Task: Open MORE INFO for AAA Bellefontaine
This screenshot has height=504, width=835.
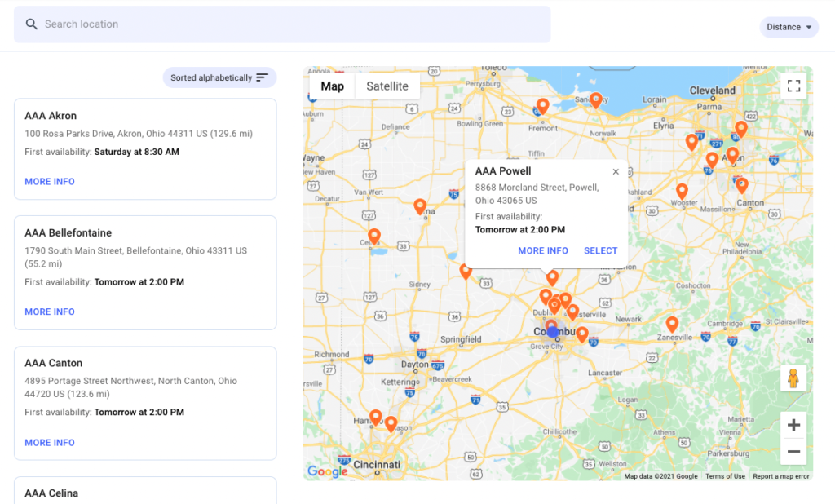Action: pyautogui.click(x=50, y=312)
